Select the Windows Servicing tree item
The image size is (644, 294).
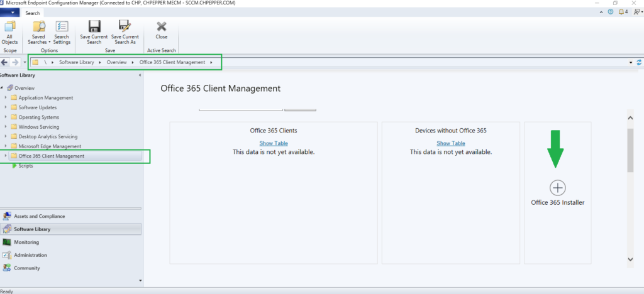38,127
